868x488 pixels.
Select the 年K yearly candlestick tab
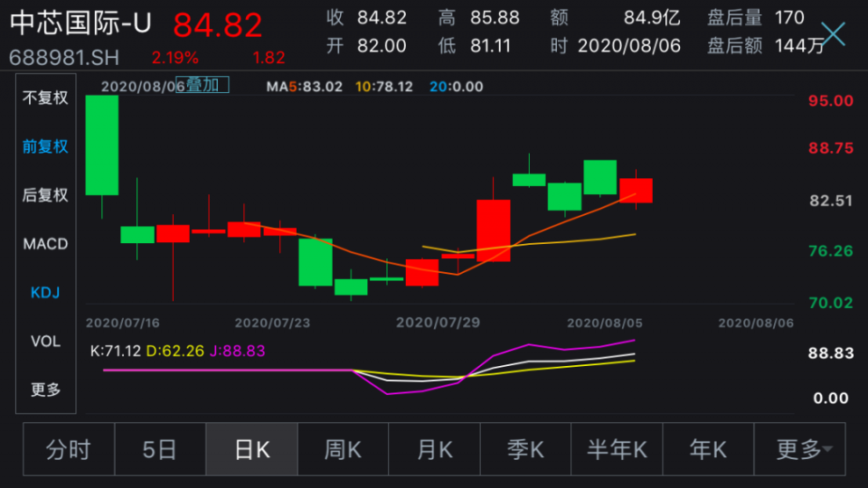point(708,449)
